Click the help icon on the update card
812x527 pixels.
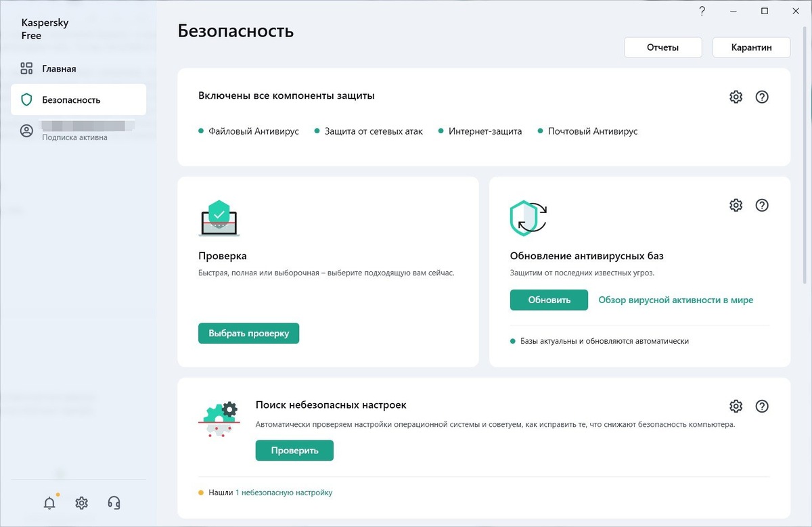tap(762, 205)
